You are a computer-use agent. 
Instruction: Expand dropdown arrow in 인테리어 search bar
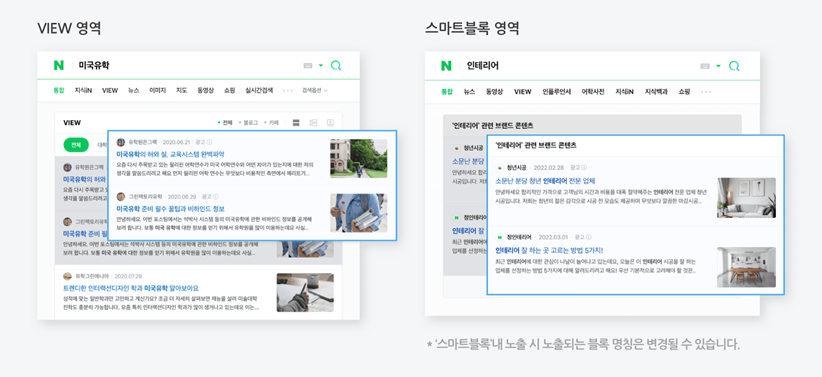pos(718,66)
